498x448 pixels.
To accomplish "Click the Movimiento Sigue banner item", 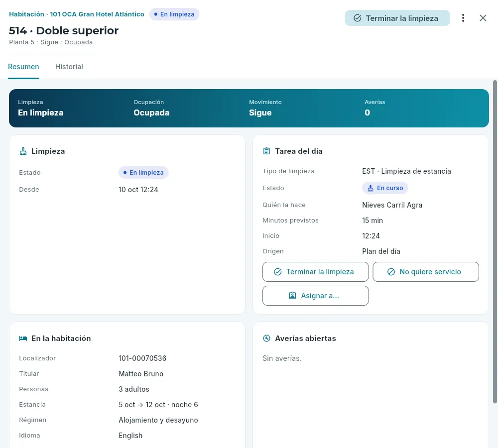I will click(x=265, y=109).
